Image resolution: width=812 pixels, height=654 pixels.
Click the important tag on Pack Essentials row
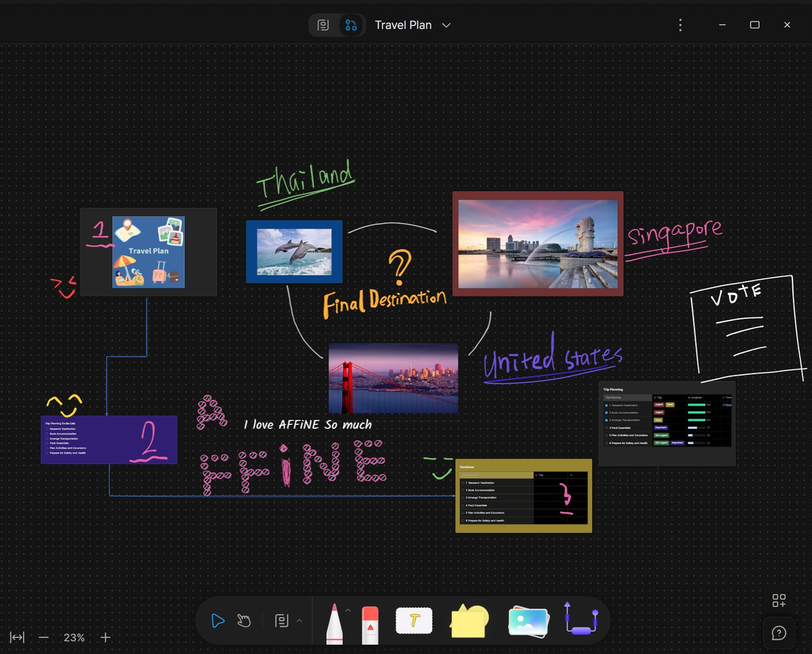pos(661,428)
